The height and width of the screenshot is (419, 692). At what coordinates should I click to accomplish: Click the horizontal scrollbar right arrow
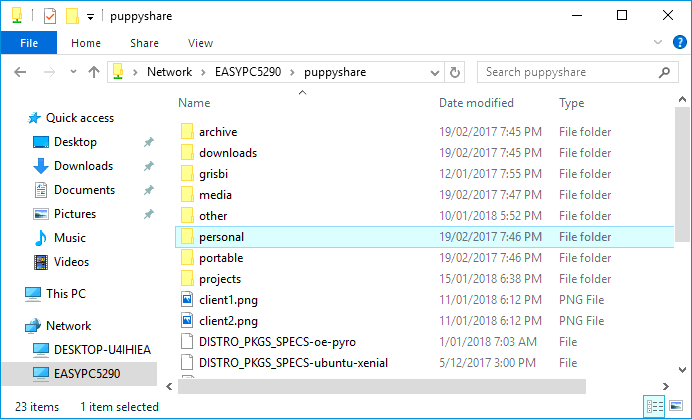666,387
